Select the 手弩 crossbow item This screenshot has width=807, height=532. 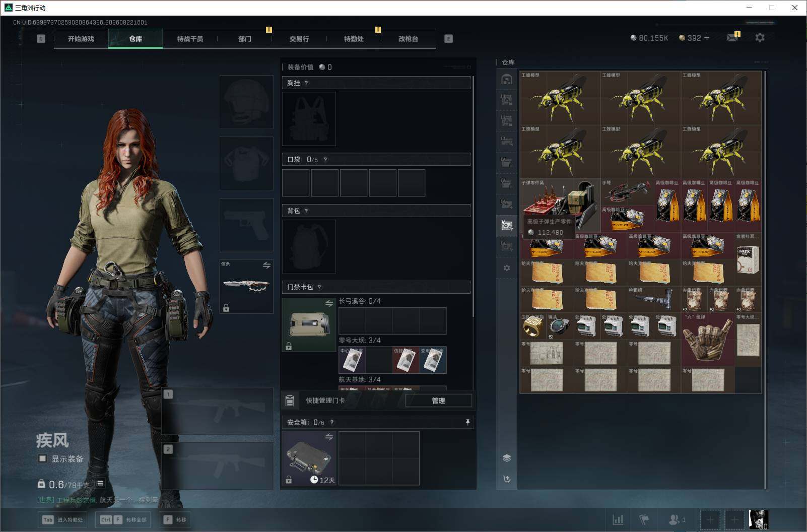coord(627,192)
